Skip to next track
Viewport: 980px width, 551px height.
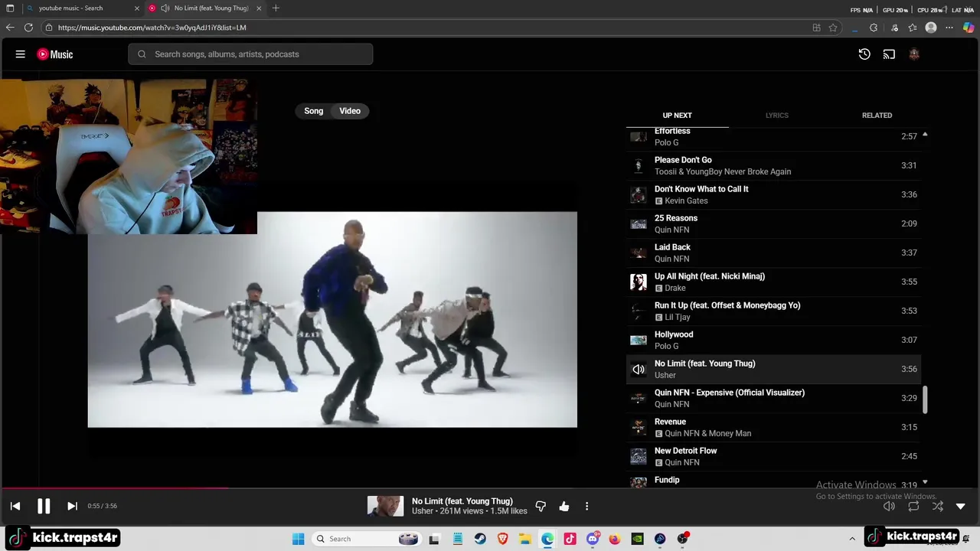click(x=72, y=506)
